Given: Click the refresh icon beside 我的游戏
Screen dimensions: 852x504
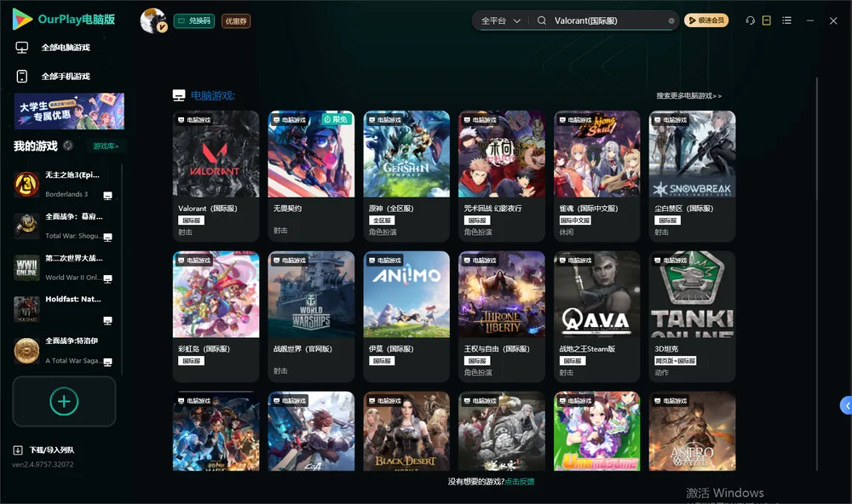Looking at the screenshot, I should click(x=68, y=146).
